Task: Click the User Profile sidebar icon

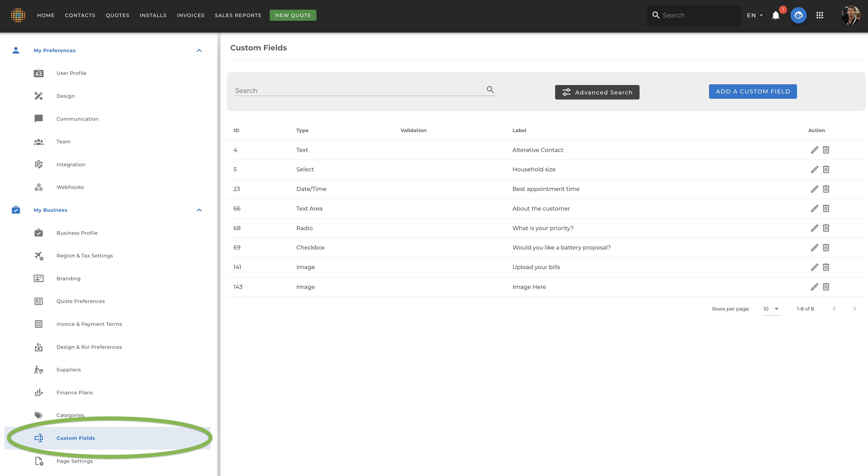Action: pyautogui.click(x=39, y=73)
